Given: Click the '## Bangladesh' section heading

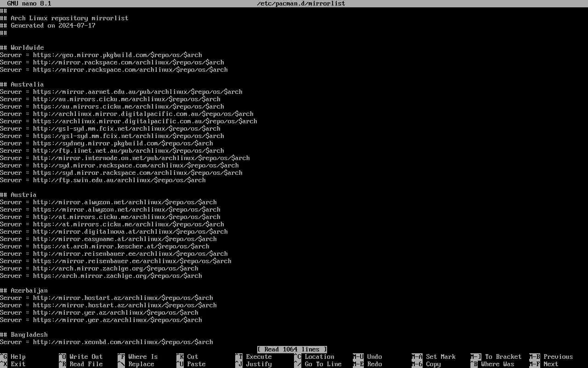Looking at the screenshot, I should click(24, 334).
